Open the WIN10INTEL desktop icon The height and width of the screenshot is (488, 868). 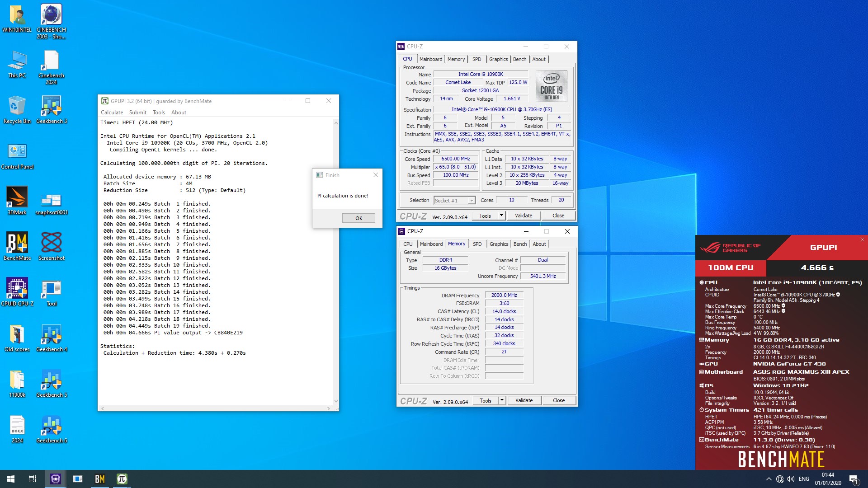click(17, 18)
